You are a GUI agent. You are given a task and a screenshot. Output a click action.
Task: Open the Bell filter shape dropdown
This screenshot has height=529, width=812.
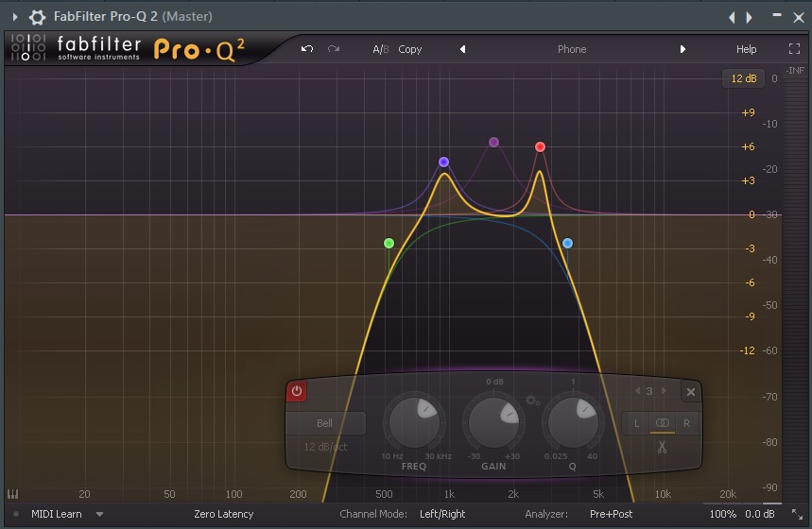point(324,423)
